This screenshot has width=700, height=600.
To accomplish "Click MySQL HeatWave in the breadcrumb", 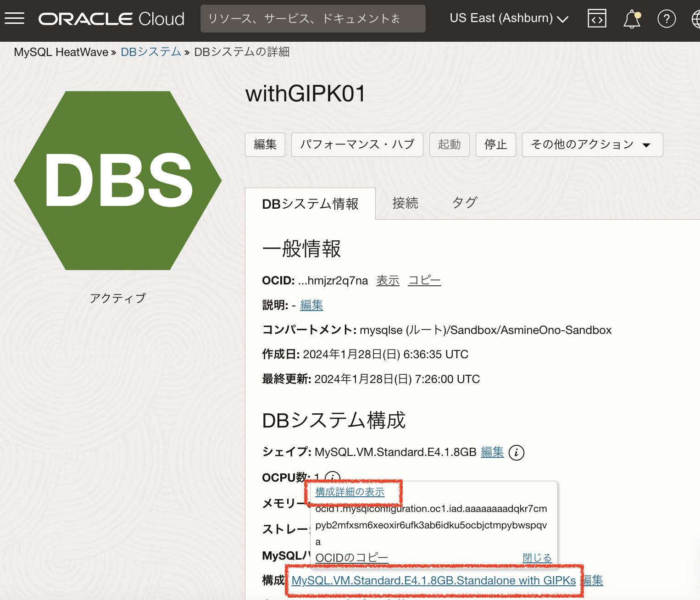I will tap(61, 52).
